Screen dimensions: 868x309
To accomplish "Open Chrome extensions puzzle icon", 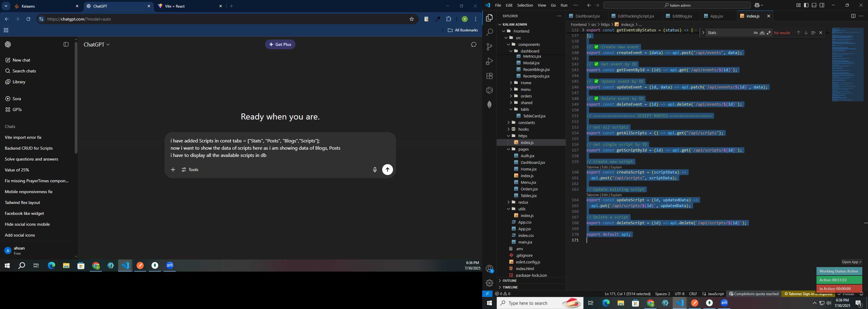I will point(448,19).
